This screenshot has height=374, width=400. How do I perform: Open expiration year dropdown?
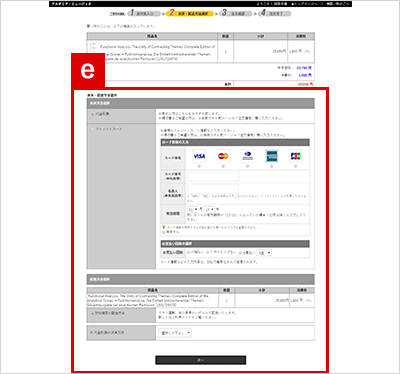tap(209, 209)
